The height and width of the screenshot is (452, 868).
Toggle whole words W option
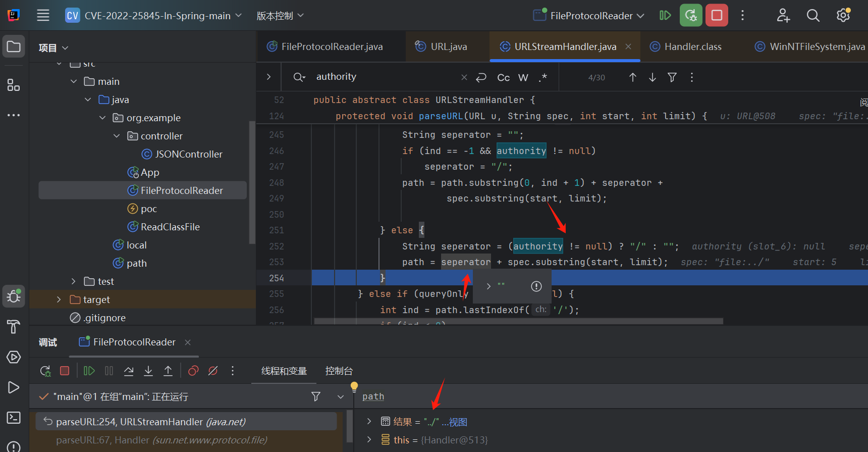523,77
